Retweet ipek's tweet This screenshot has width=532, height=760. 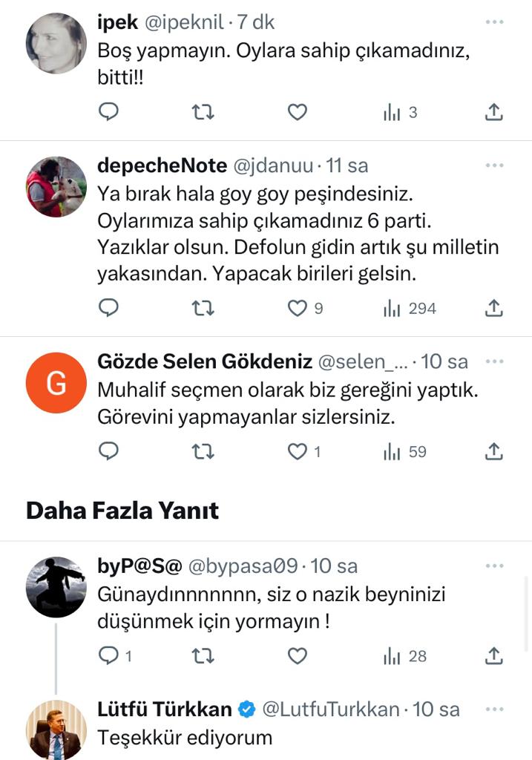(x=203, y=112)
